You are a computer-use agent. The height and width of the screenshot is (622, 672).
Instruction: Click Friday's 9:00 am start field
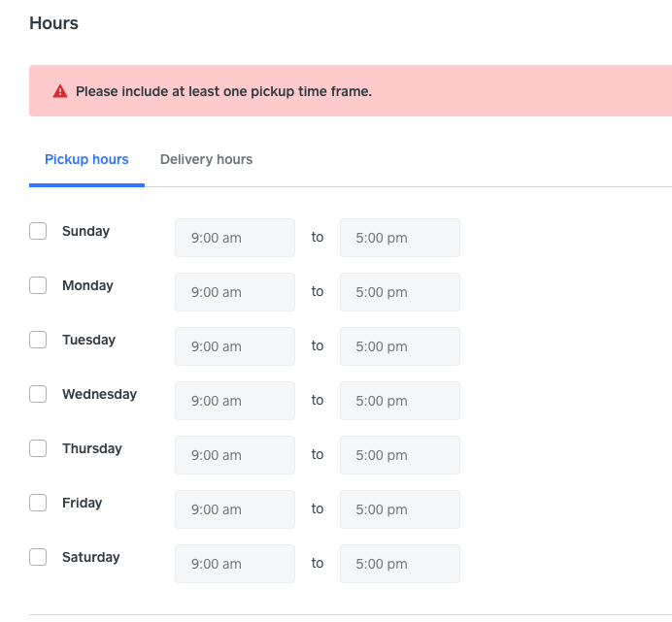(234, 509)
